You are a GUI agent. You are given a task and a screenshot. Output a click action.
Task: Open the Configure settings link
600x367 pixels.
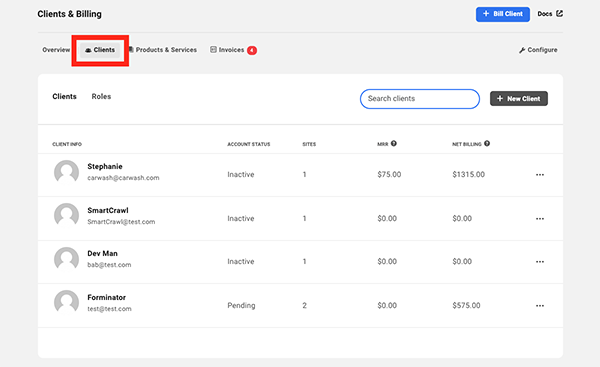538,50
